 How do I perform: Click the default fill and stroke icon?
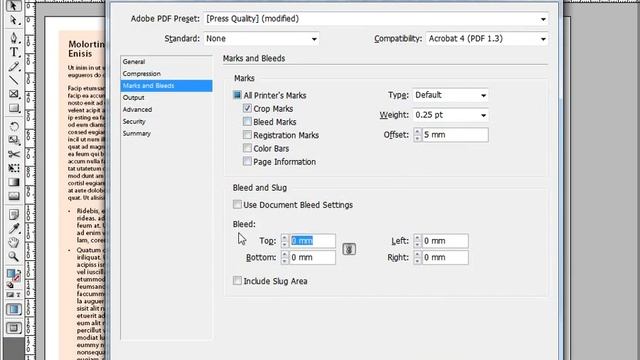coord(10,285)
